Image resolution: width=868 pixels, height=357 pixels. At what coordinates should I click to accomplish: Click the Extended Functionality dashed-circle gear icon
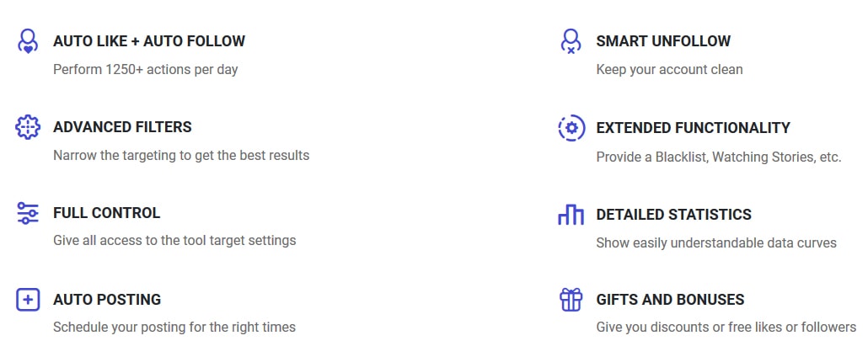coord(571,128)
